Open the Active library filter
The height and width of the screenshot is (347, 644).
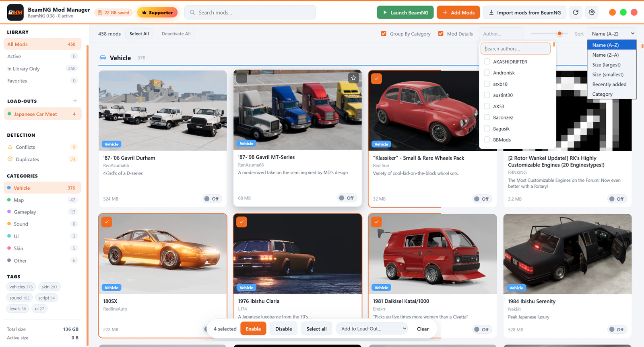coord(43,56)
